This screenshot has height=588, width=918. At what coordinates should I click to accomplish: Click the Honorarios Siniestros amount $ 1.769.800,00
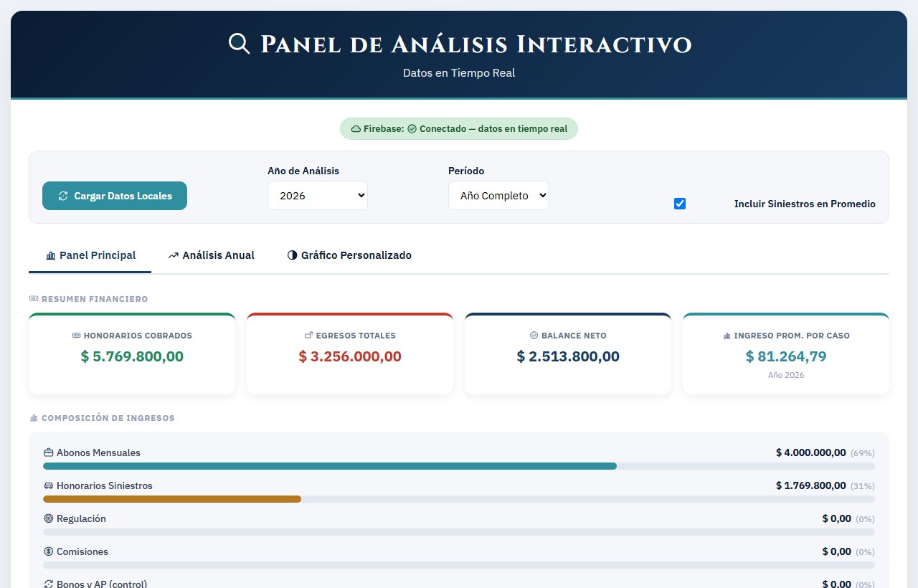(x=811, y=485)
